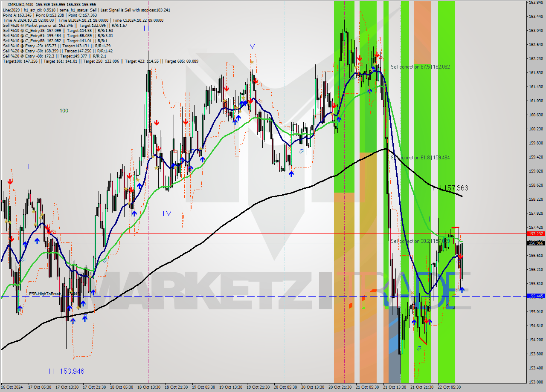Viewport: 546px width, 392px height.
Task: Click the 'Sell %20 @ Market price' line
Action: (x=65, y=25)
